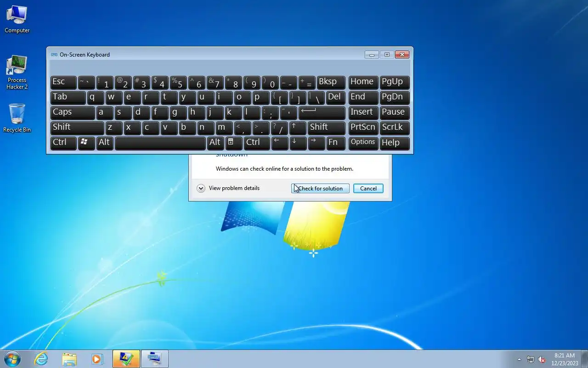Expand View problem details
Image resolution: width=588 pixels, height=368 pixels.
point(228,188)
